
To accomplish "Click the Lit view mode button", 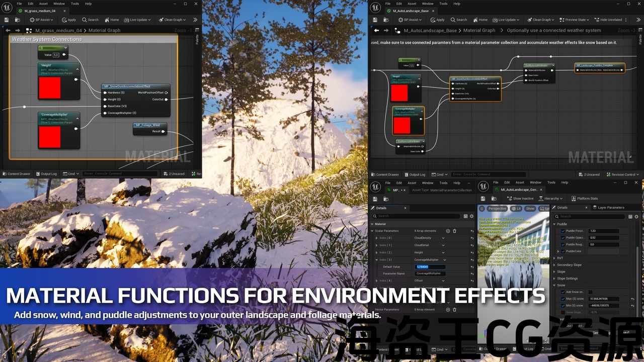I will [x=516, y=208].
